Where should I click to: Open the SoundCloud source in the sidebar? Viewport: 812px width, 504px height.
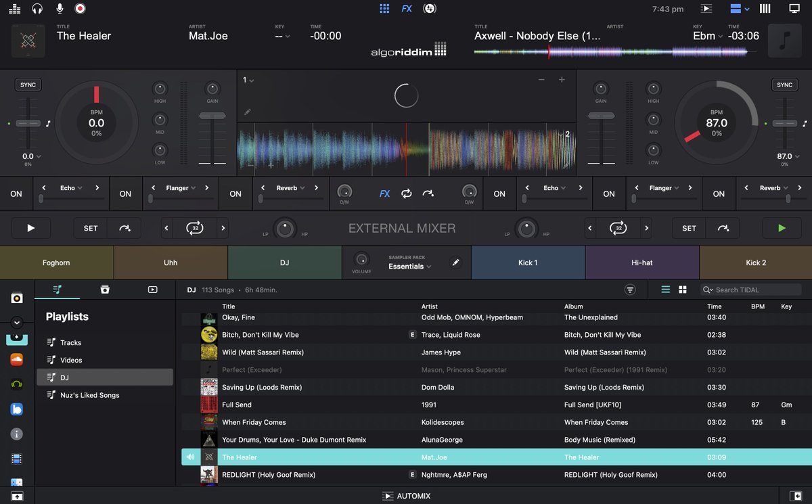[17, 360]
